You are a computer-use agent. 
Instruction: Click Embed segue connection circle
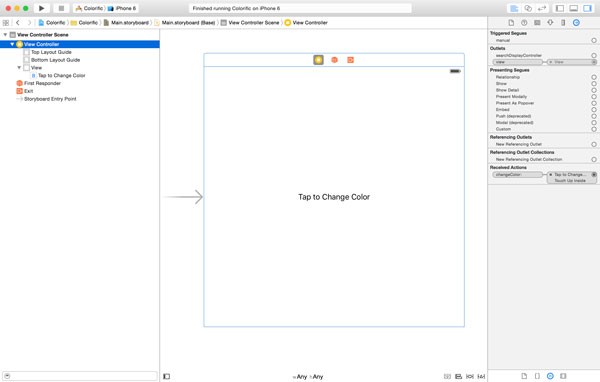[x=593, y=109]
